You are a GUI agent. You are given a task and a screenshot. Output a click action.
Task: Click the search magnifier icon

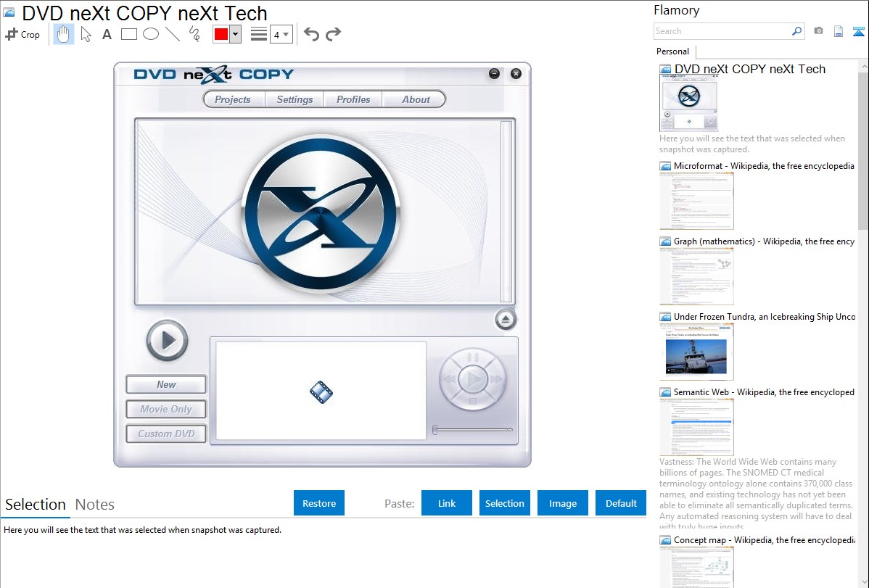(x=796, y=31)
